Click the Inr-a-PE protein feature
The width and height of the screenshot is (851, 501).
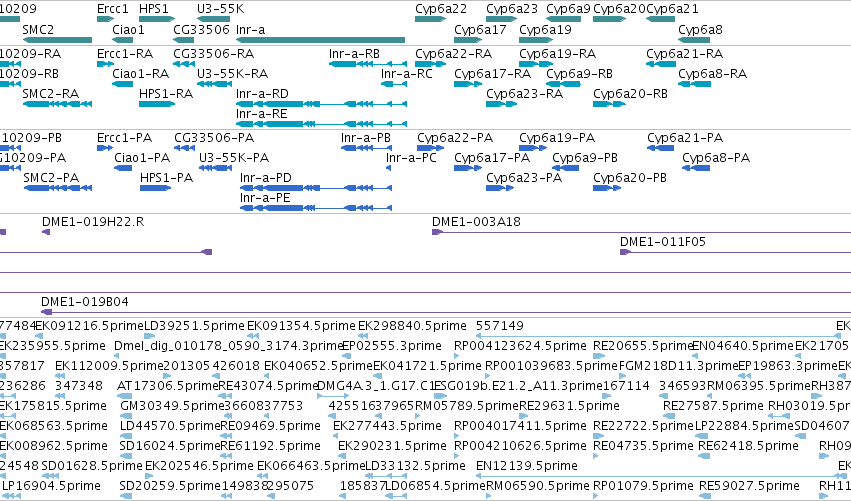pyautogui.click(x=316, y=208)
